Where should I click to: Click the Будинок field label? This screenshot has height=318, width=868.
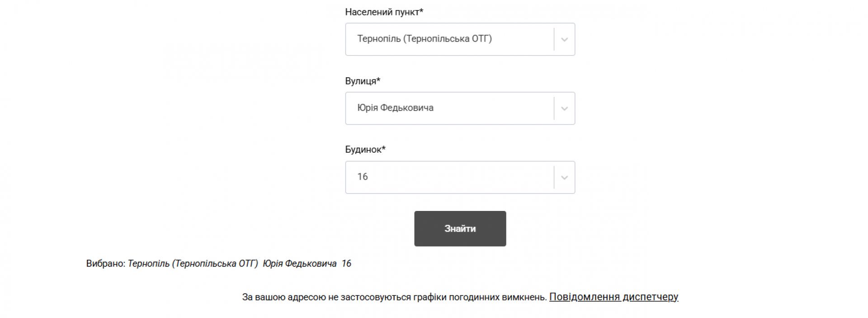pos(363,150)
